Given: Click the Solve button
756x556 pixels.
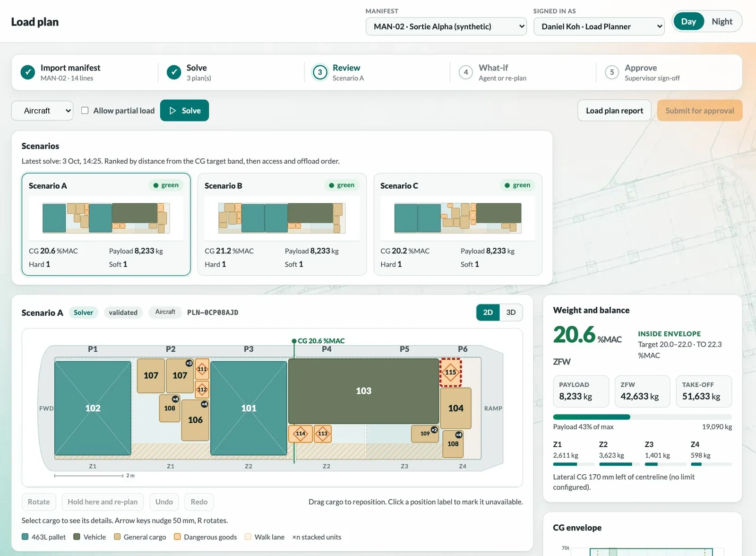Looking at the screenshot, I should pos(185,111).
